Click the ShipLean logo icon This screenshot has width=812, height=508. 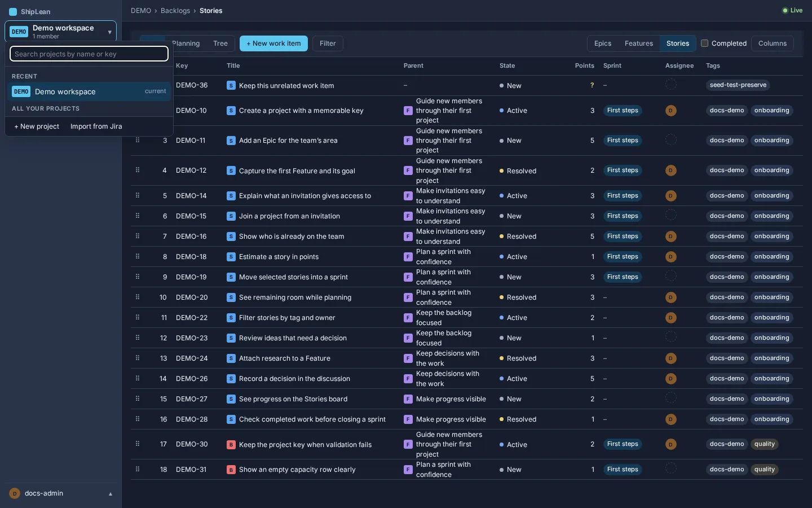pyautogui.click(x=13, y=11)
